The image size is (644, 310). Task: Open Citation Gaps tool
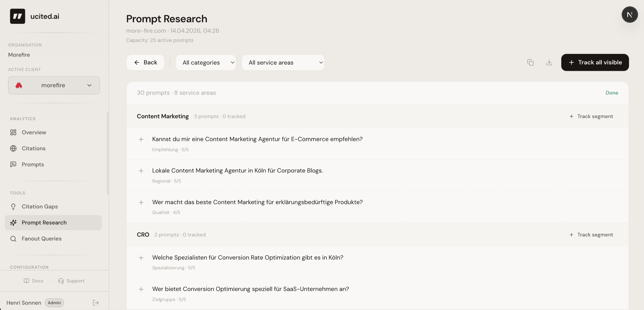pos(53,206)
